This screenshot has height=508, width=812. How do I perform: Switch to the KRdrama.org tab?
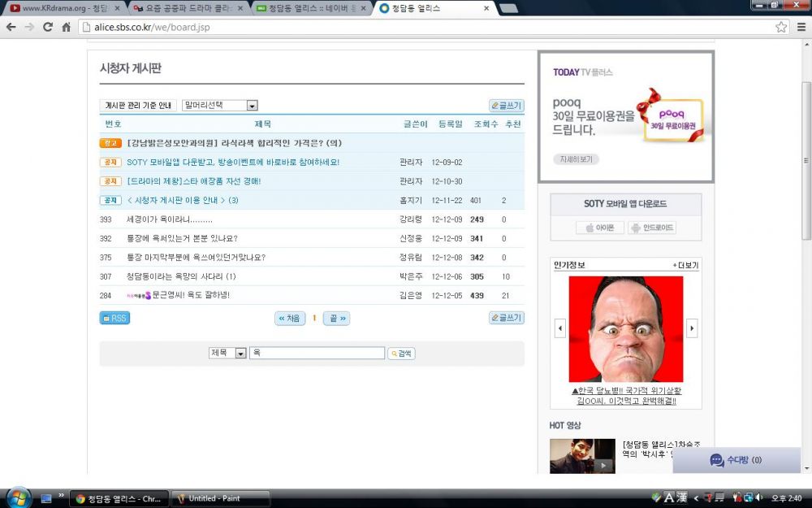point(63,8)
